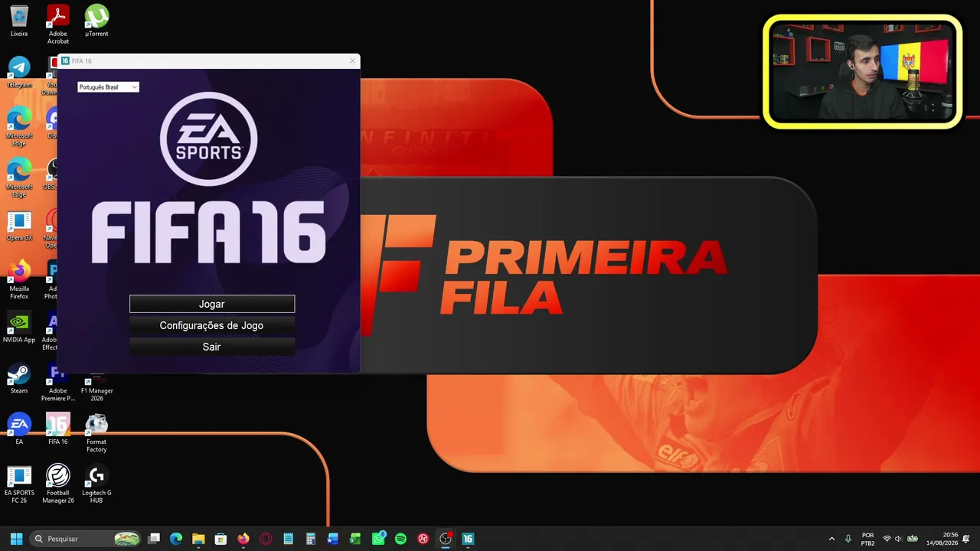
Task: Select the Logitech G HUB desktop shortcut
Action: 96,484
